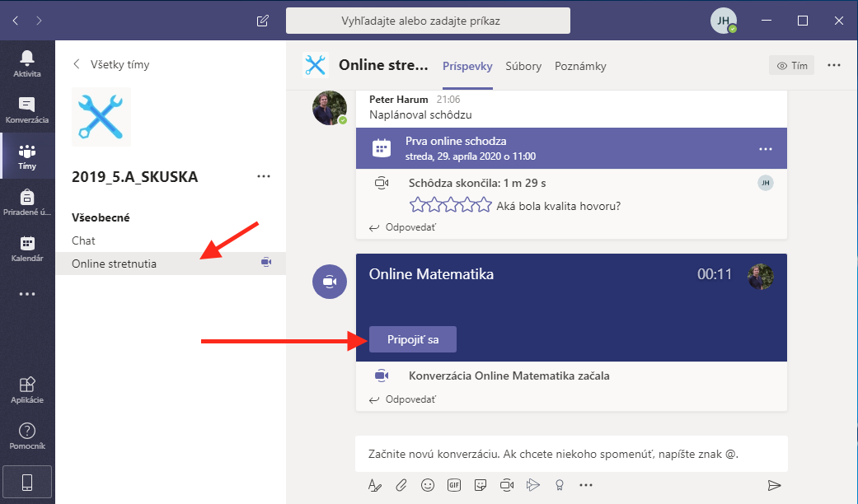
Task: Open the Poznámky tab
Action: [x=580, y=66]
